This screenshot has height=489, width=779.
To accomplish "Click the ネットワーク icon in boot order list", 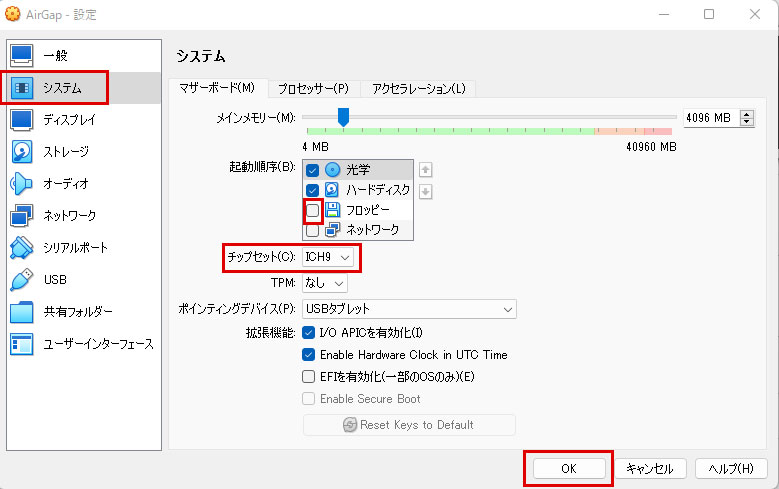I will pyautogui.click(x=332, y=230).
